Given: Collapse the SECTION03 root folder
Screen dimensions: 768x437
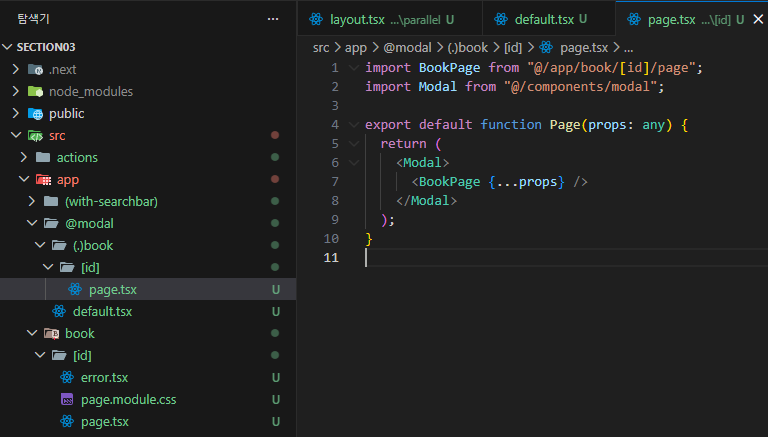Looking at the screenshot, I should (x=8, y=47).
